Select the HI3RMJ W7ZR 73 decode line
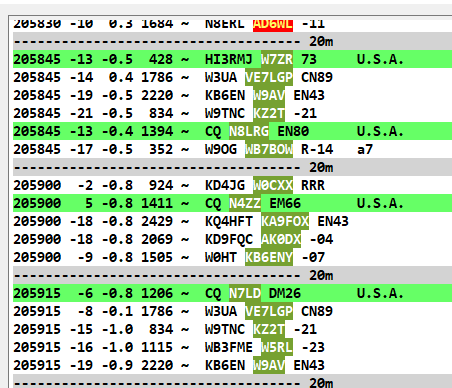This screenshot has height=388, width=452. tap(232, 59)
